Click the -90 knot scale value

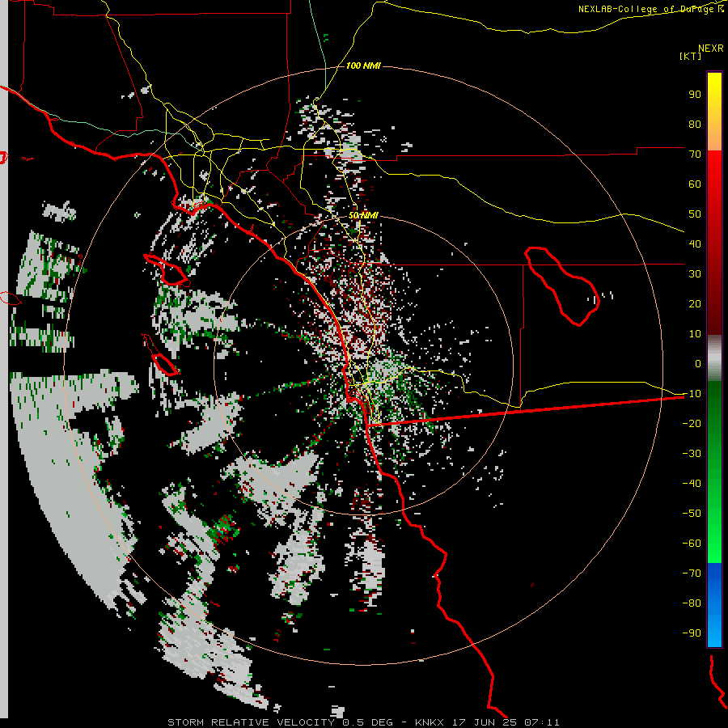pyautogui.click(x=692, y=633)
